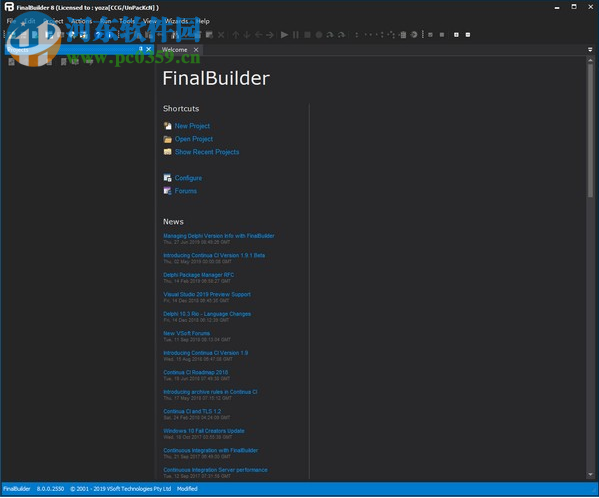Image resolution: width=599 pixels, height=498 pixels.
Task: Click the Collapse All minus icon
Action: [468, 35]
